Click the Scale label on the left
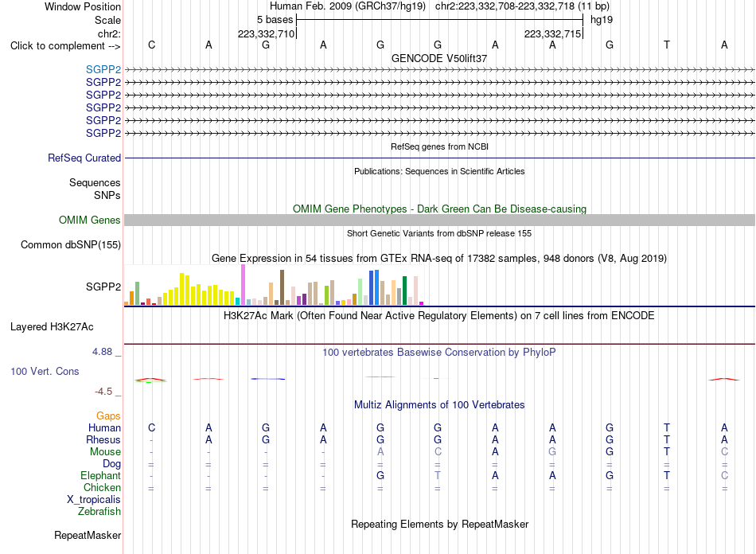 coord(107,20)
